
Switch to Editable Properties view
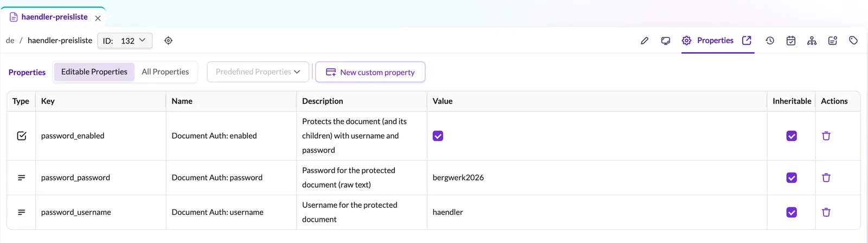tap(94, 72)
